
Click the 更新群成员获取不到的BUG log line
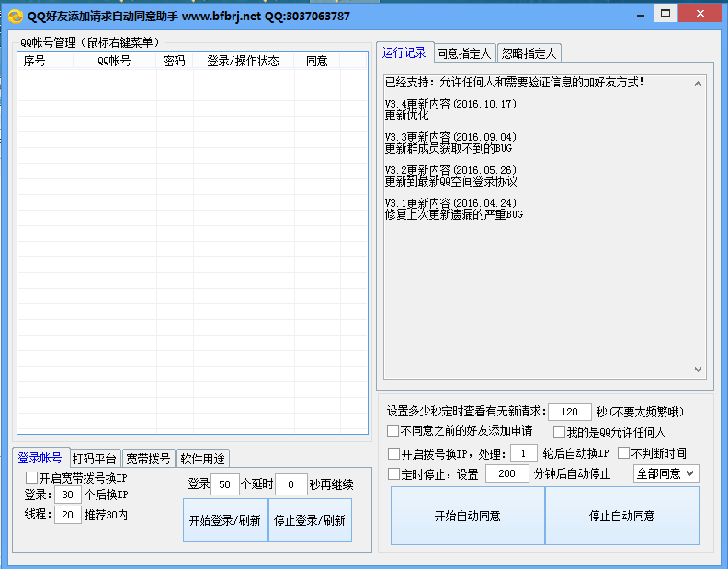click(x=449, y=148)
